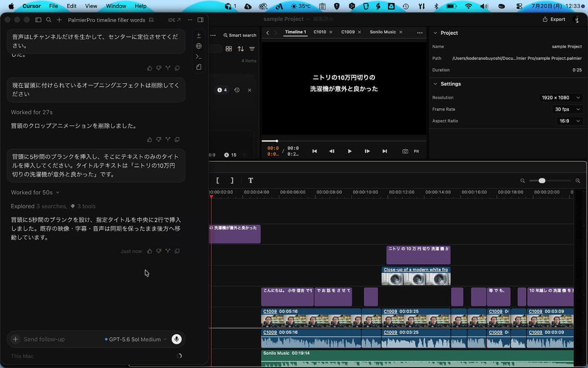This screenshot has width=588, height=368.
Task: Open the Frame Rate 30 fps dropdown
Action: 568,109
